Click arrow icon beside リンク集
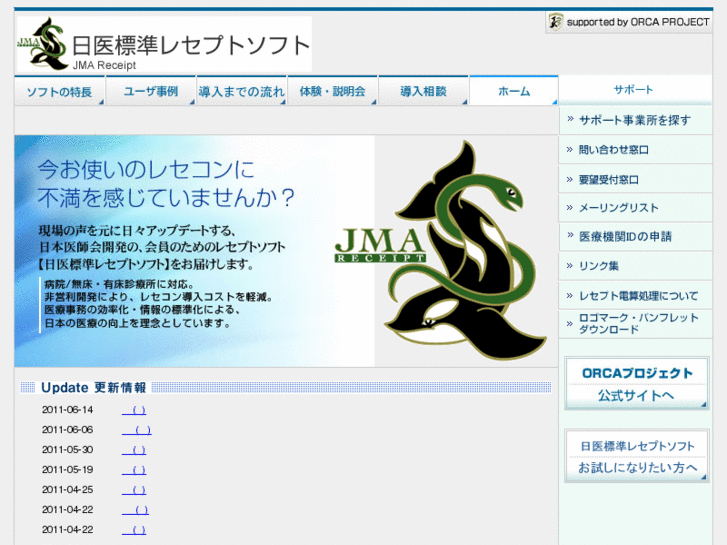The height and width of the screenshot is (545, 727). tap(570, 265)
